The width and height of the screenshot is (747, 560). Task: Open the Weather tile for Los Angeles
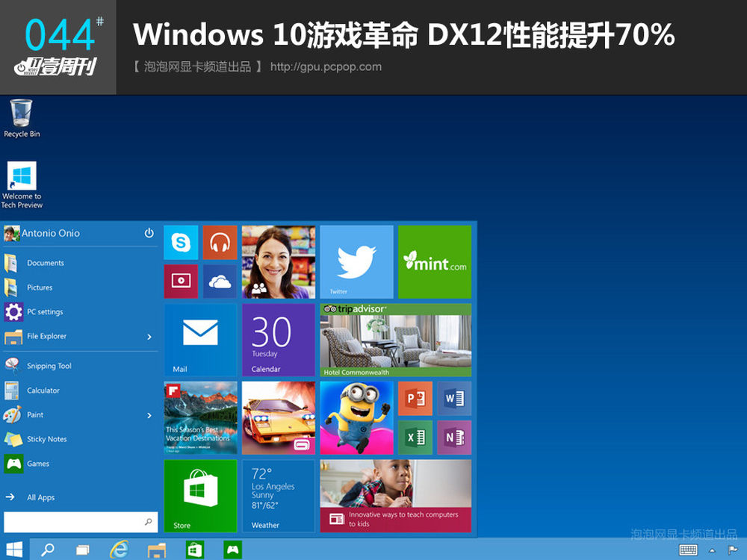point(279,496)
